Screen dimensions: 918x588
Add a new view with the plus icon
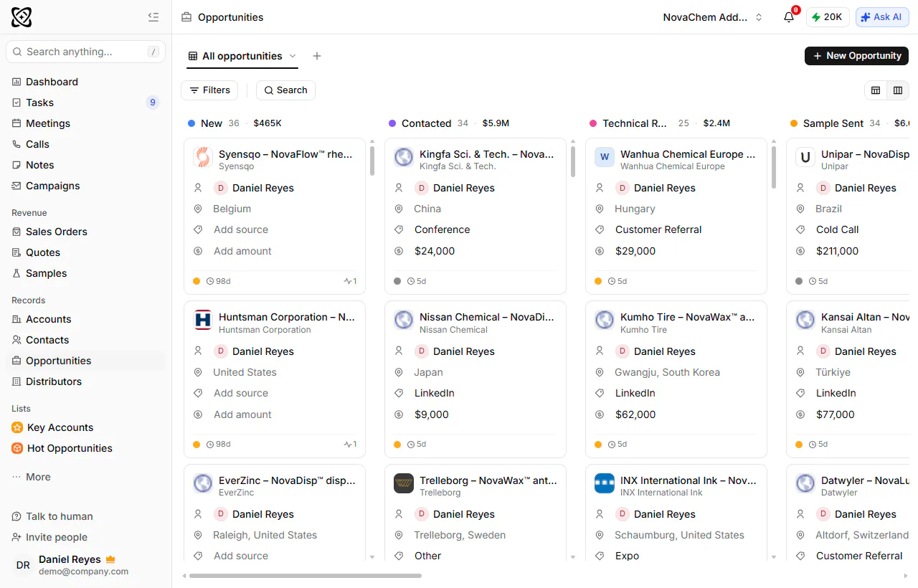tap(317, 56)
